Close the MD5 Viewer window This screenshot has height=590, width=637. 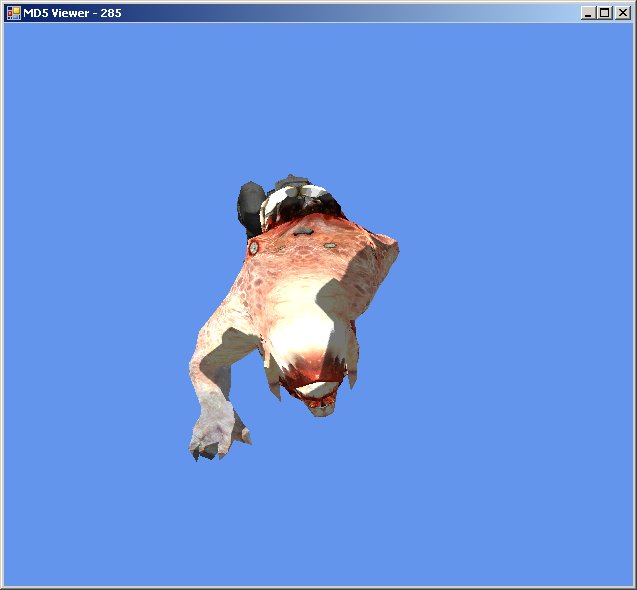tap(623, 13)
